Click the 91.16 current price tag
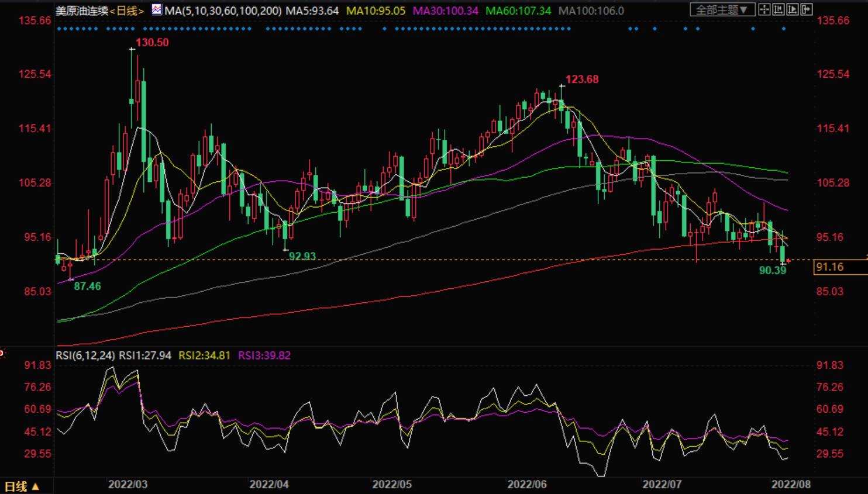The width and height of the screenshot is (868, 494). point(829,267)
